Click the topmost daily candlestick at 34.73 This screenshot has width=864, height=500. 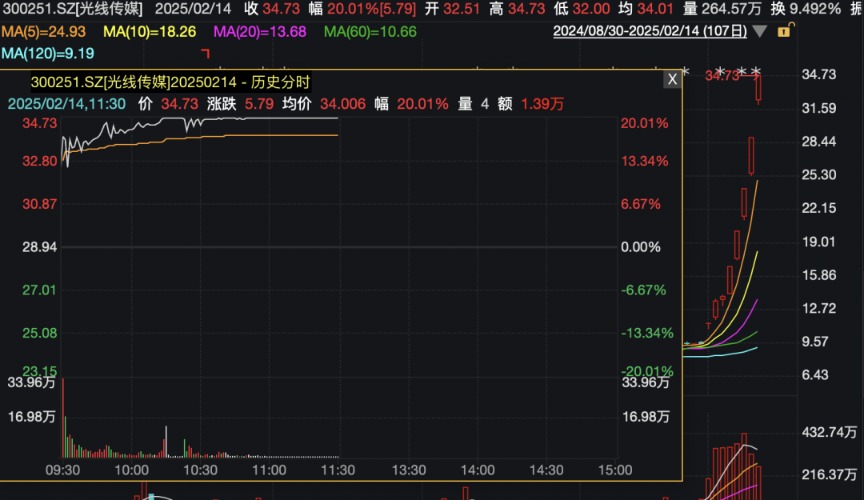[759, 88]
